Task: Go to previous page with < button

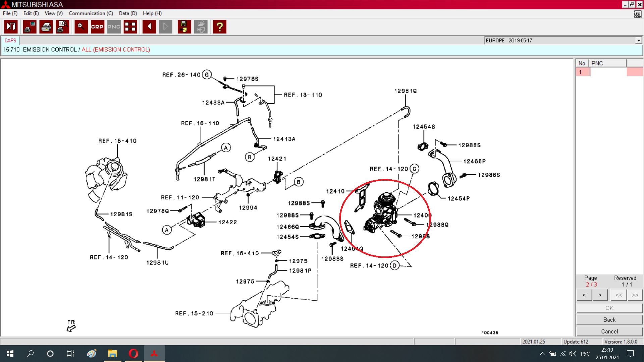Action: click(584, 295)
